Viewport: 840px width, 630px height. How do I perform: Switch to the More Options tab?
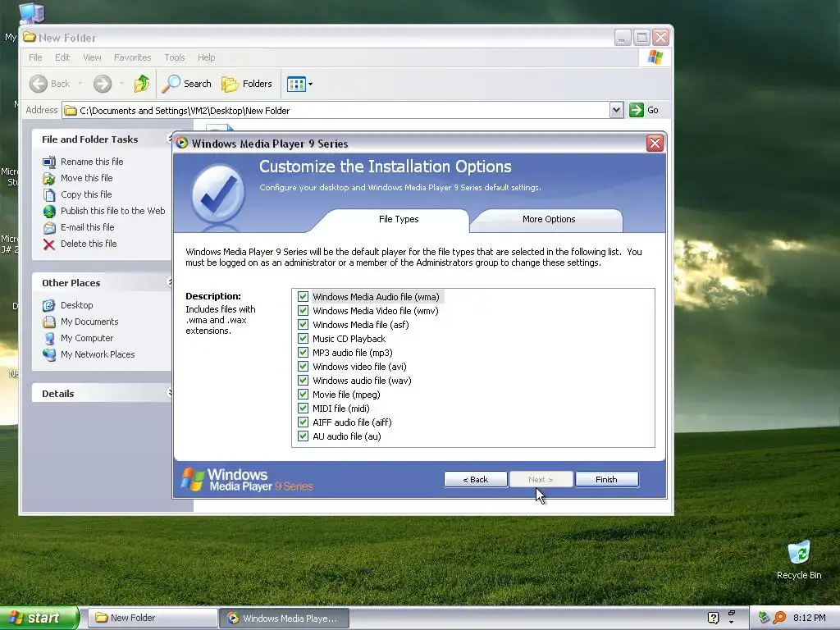coord(549,219)
